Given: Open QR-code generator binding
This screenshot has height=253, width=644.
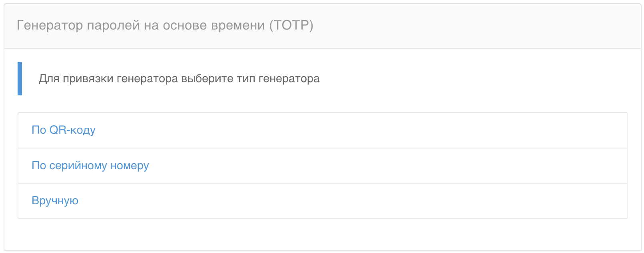Looking at the screenshot, I should click(64, 130).
